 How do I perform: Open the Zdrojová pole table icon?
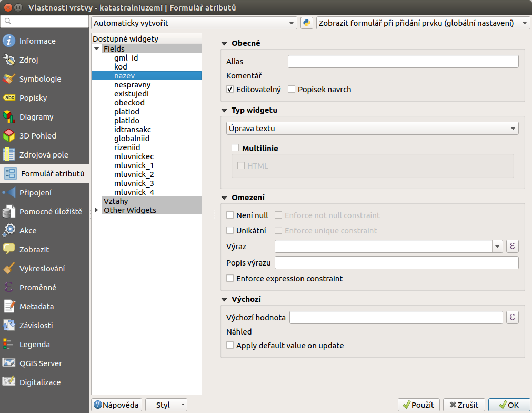pyautogui.click(x=9, y=154)
